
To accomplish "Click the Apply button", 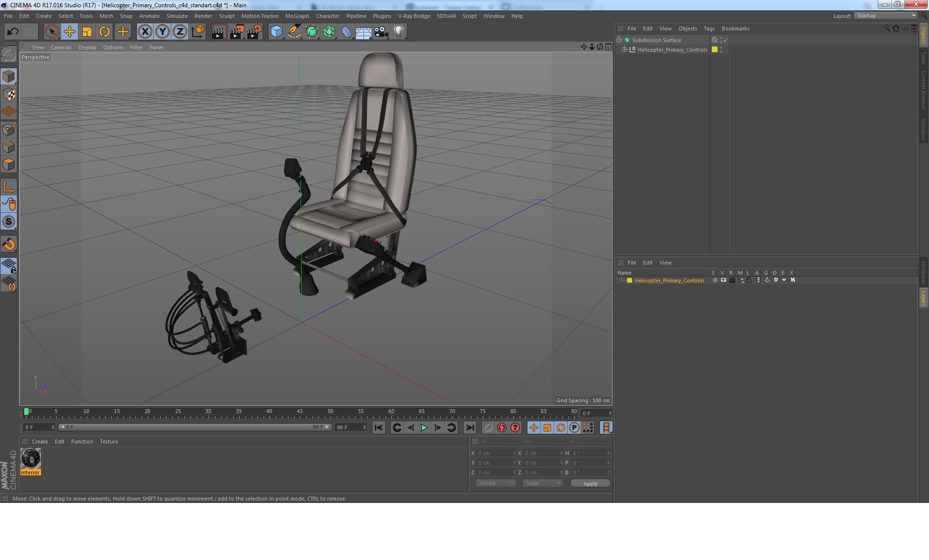I will (x=590, y=484).
